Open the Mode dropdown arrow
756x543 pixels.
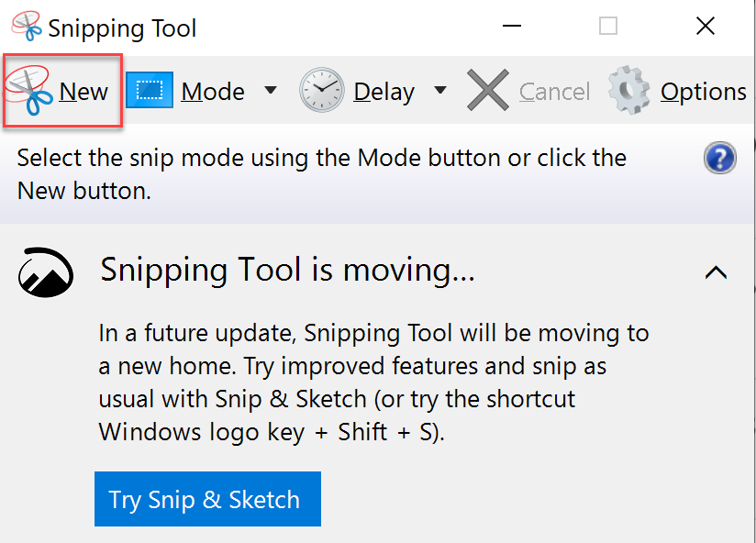[271, 90]
